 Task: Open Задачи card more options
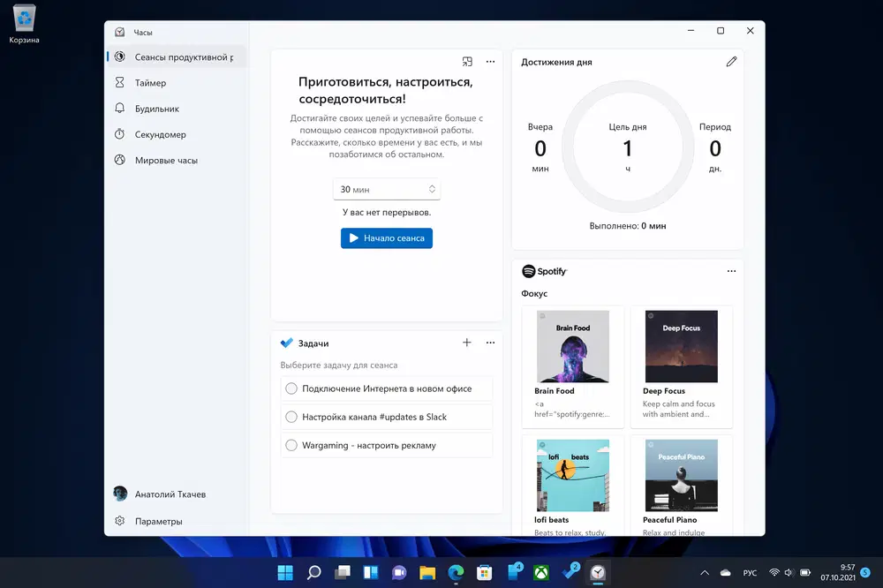point(490,343)
